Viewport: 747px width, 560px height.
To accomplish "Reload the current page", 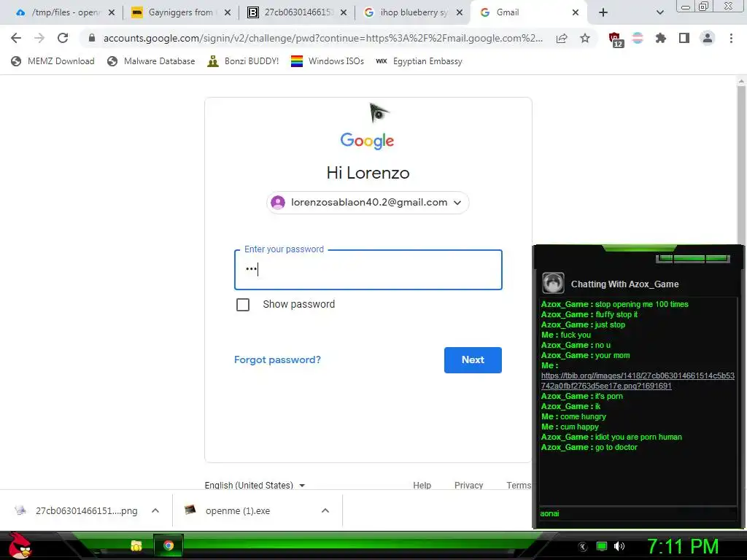I will pyautogui.click(x=63, y=38).
